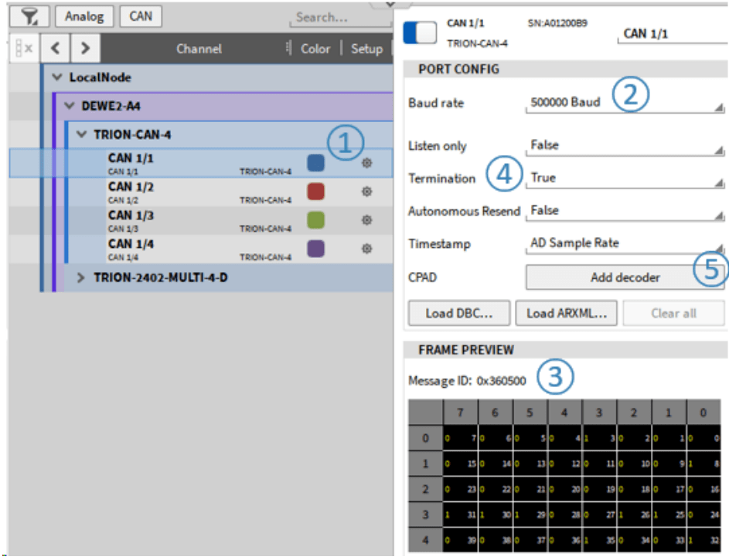Click the Add decoder button
Screen dimensions: 729x560
coord(625,277)
